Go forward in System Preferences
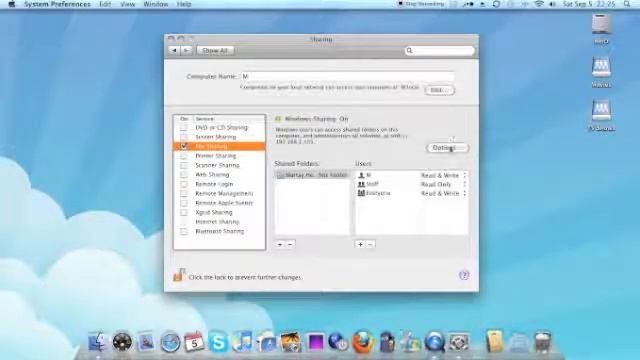This screenshot has width=640, height=360. click(187, 50)
